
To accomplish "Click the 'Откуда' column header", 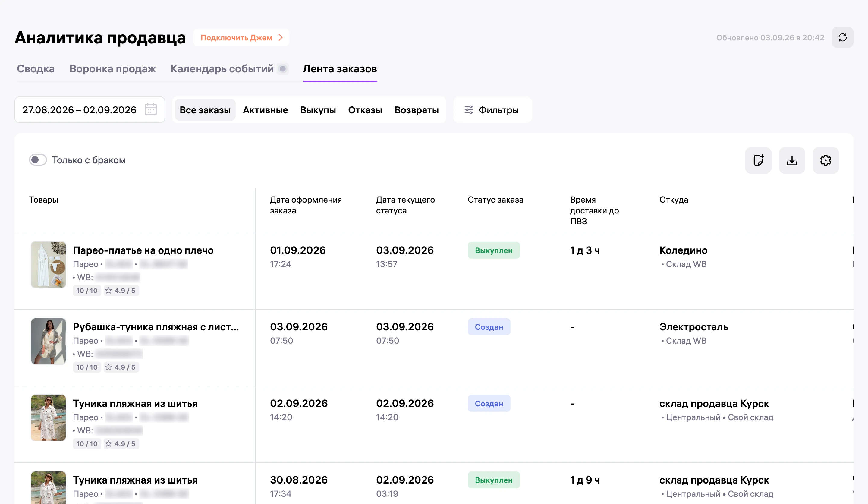I will [x=674, y=200].
